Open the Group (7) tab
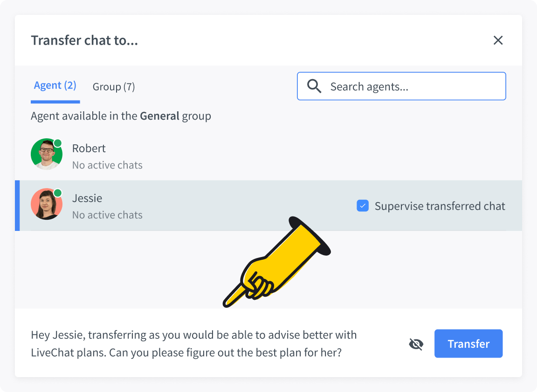537x392 pixels. (x=114, y=87)
